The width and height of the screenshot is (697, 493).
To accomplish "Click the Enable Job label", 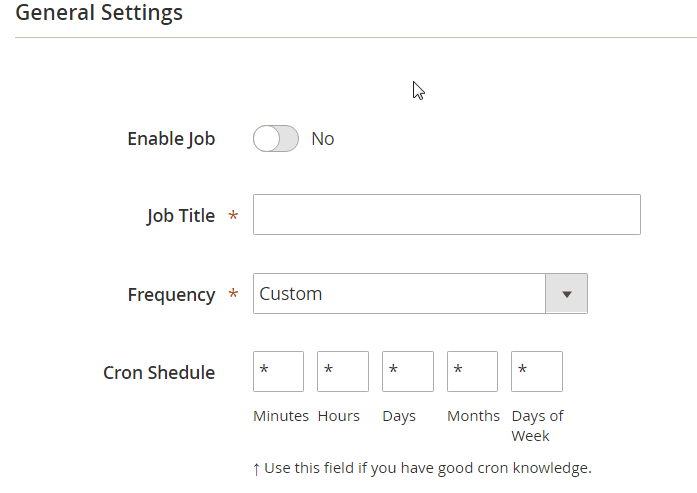I will click(x=171, y=139).
